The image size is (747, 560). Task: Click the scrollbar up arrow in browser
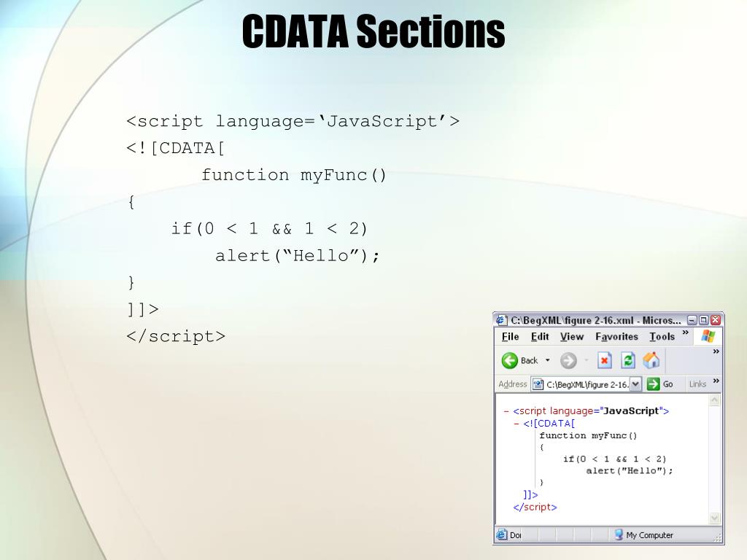click(714, 400)
